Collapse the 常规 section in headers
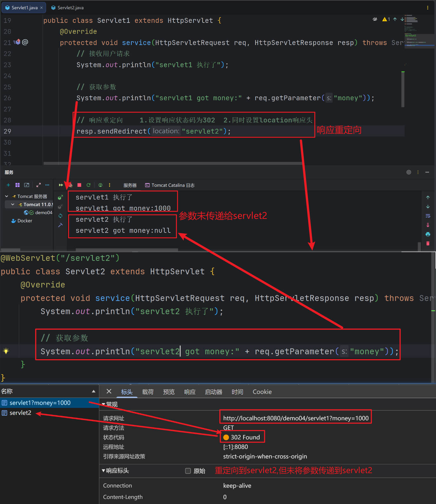This screenshot has height=504, width=436. coord(103,404)
